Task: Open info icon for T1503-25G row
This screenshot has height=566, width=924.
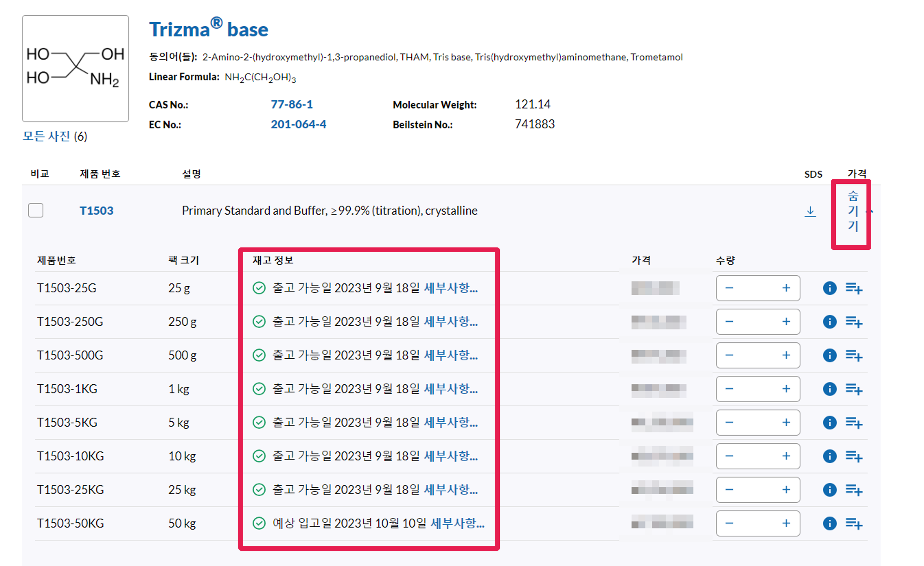Action: tap(829, 288)
